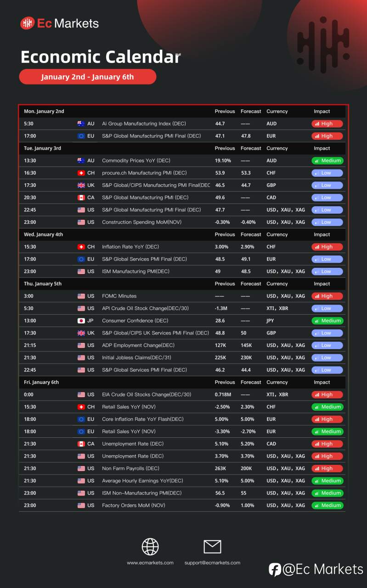
Task: Select the Mon. January 2nd header
Action: click(44, 111)
